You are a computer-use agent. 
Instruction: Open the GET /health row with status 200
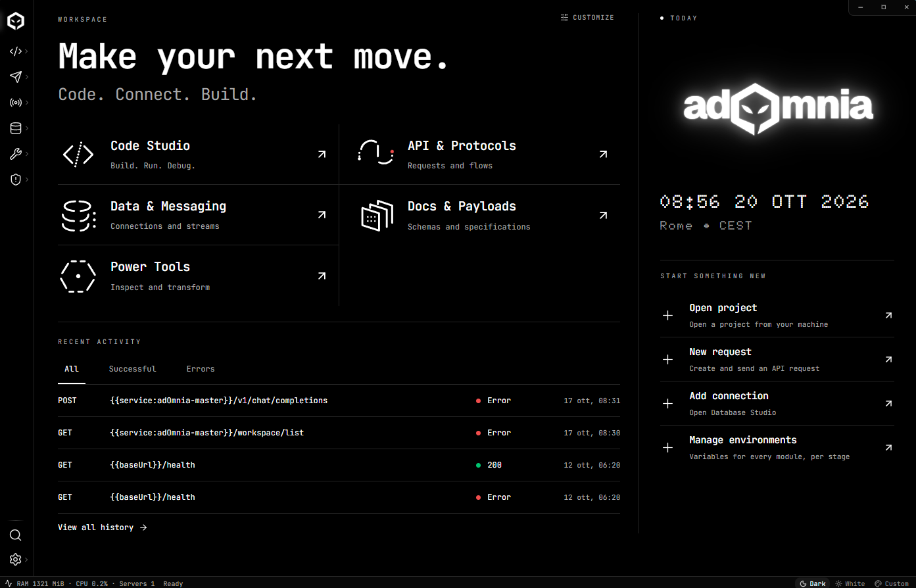(x=339, y=465)
